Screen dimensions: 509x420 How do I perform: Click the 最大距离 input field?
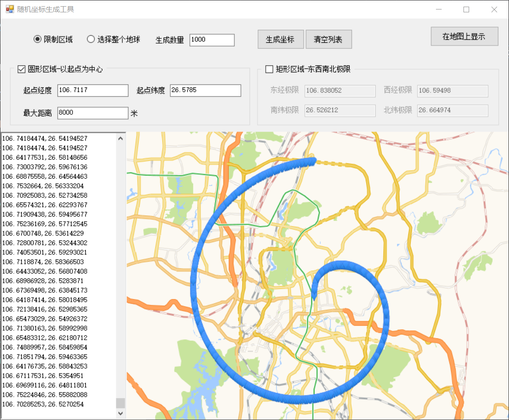pos(93,112)
